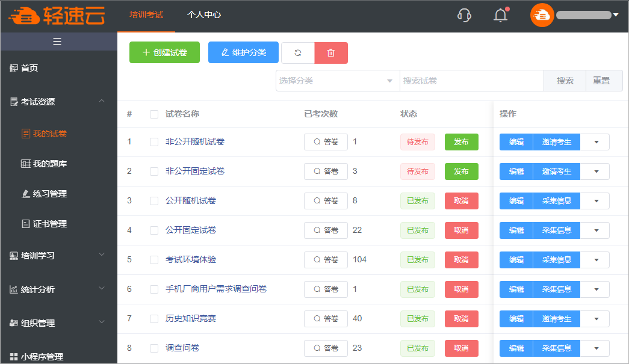629x364 pixels.
Task: Check the box for 公开随机试卷
Action: pyautogui.click(x=154, y=201)
